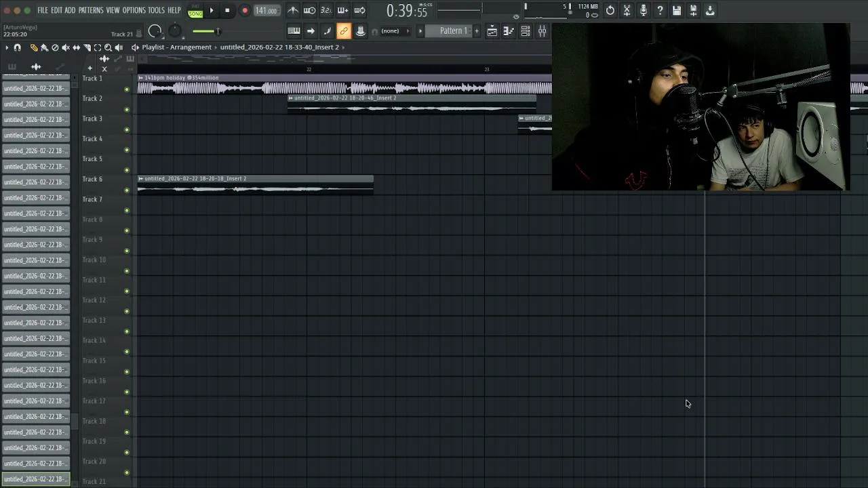Toggle typing keyboard to piano icon
Viewport: 868px width, 488px height.
point(294,31)
